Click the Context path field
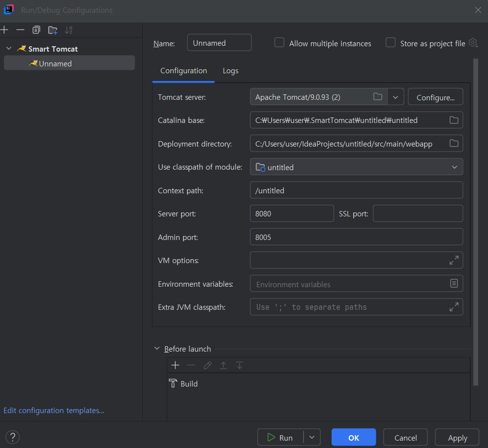Viewport: 488px width, 448px height. [x=356, y=190]
